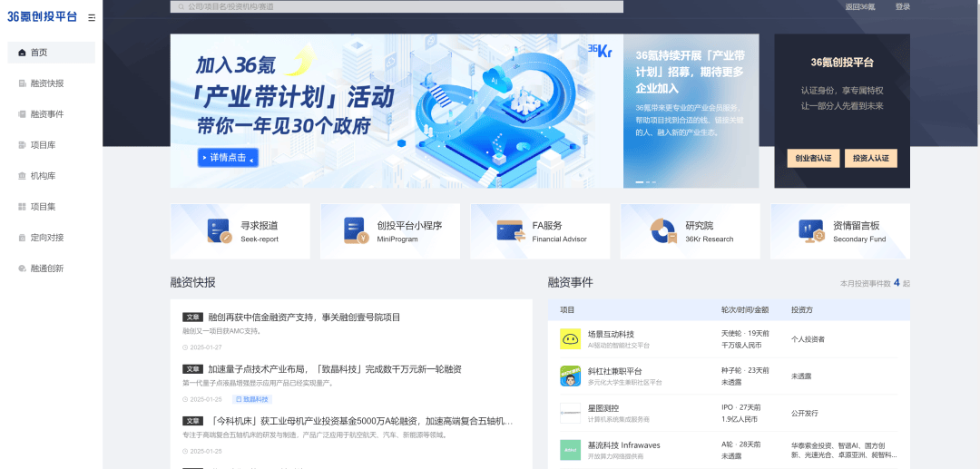Click the 融资事件 section heading

click(571, 282)
